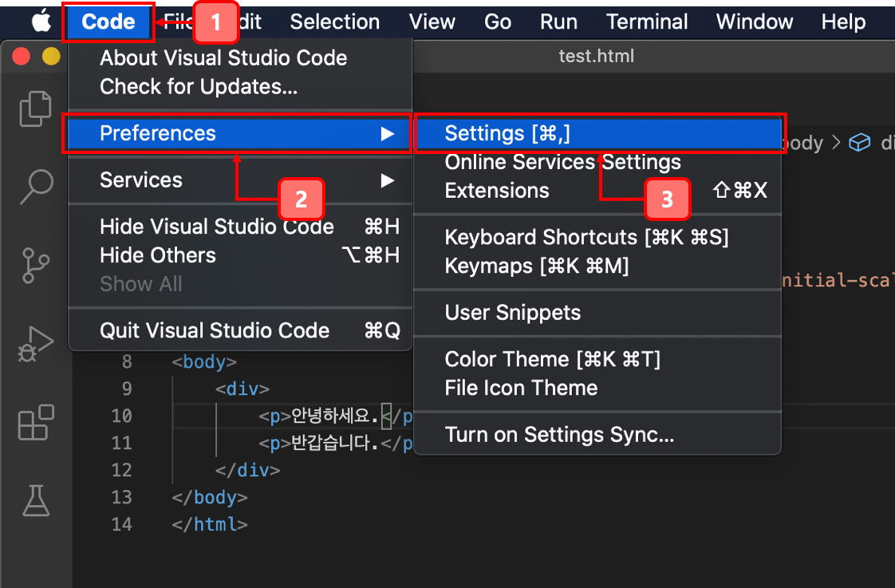Open the Selection menu
The width and height of the screenshot is (895, 588).
(x=334, y=22)
